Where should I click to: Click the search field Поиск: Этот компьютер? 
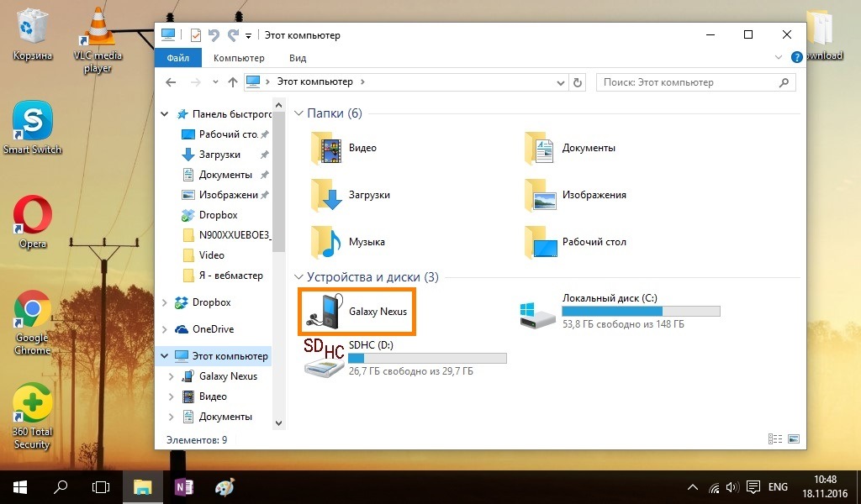click(689, 82)
